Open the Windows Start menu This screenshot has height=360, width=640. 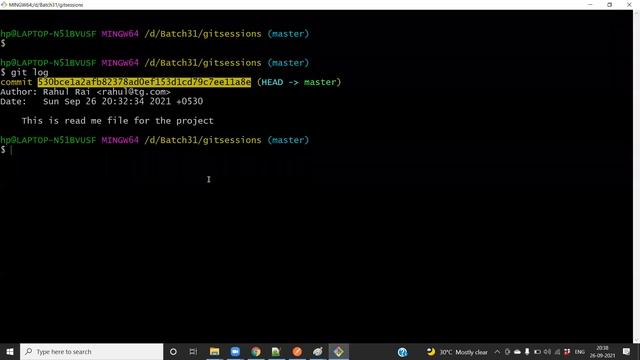(x=10, y=351)
